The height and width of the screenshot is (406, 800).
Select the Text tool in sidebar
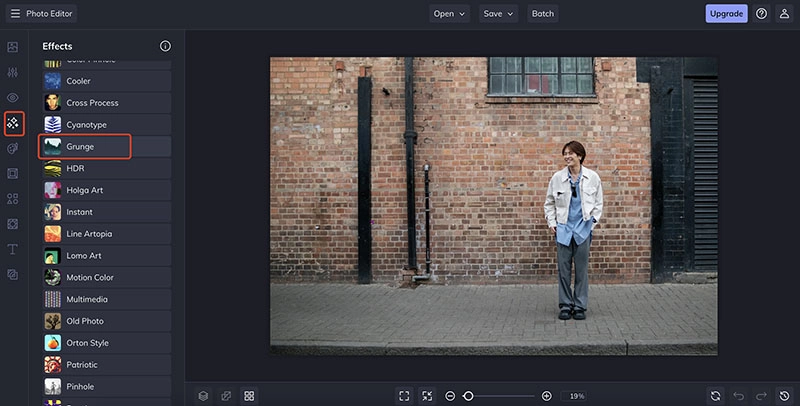coord(13,249)
